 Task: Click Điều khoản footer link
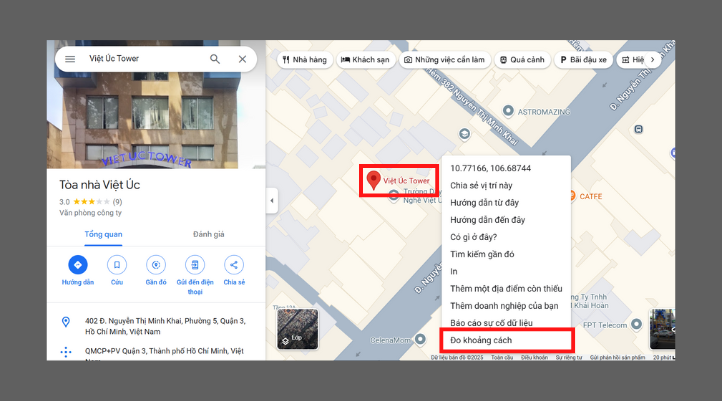point(534,357)
